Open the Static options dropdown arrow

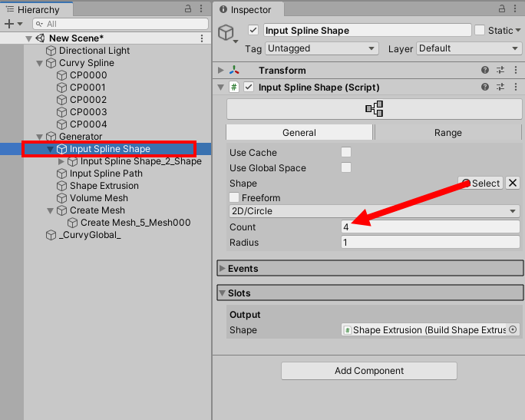coord(518,30)
